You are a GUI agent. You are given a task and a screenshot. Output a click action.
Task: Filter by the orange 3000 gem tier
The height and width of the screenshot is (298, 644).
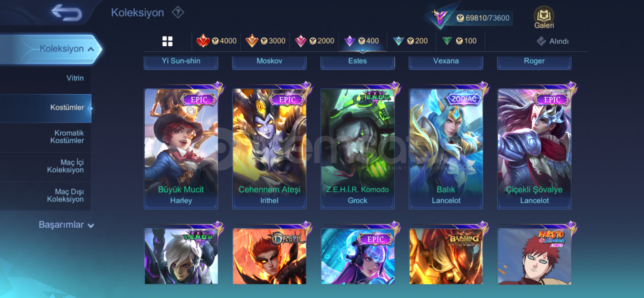(x=265, y=41)
